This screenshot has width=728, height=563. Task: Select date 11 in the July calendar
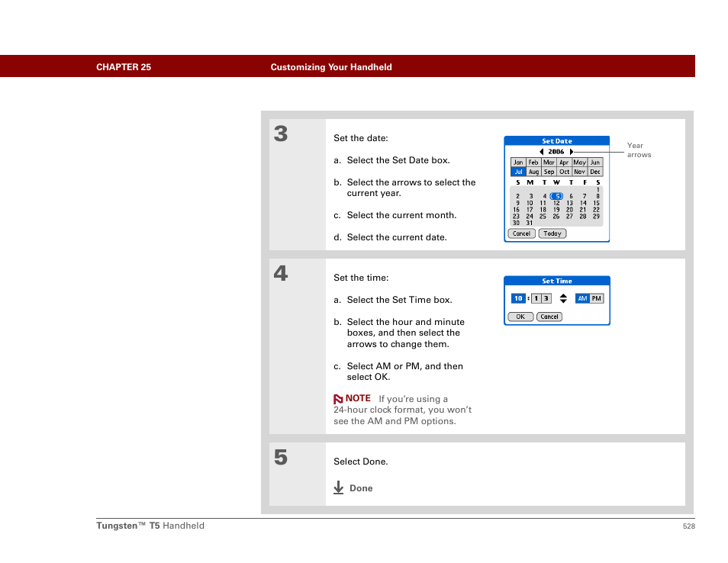(x=543, y=203)
